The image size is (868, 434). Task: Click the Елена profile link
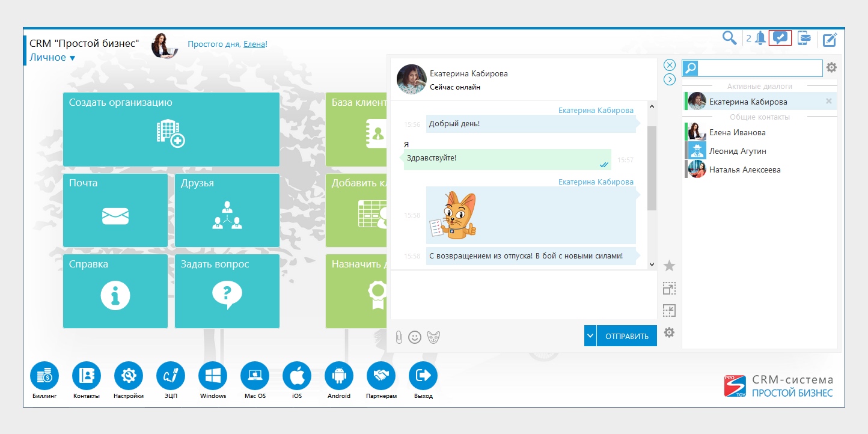click(254, 44)
